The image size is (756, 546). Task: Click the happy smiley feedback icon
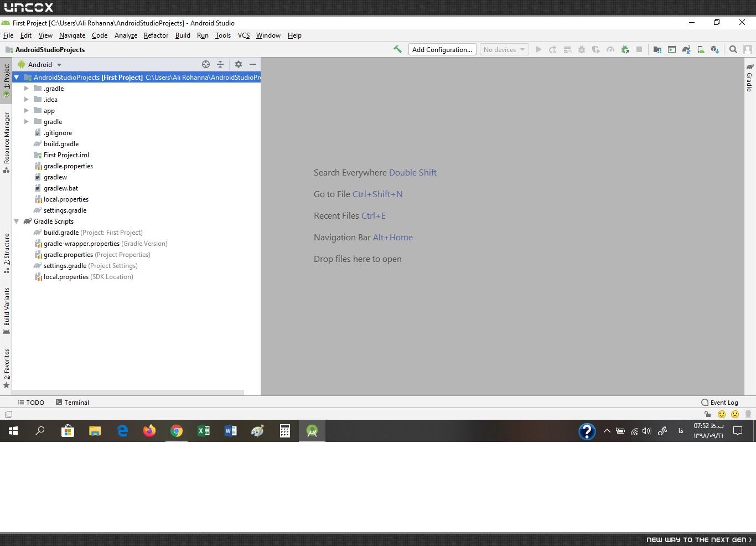722,414
